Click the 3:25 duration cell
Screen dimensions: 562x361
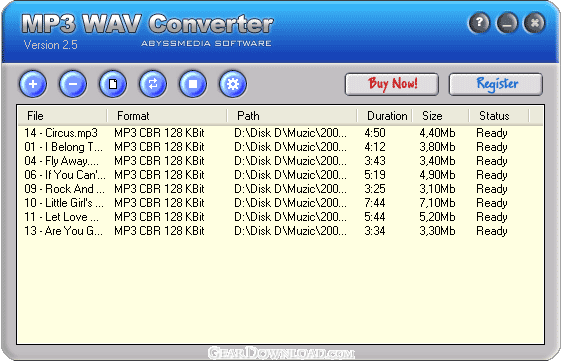pyautogui.click(x=375, y=189)
